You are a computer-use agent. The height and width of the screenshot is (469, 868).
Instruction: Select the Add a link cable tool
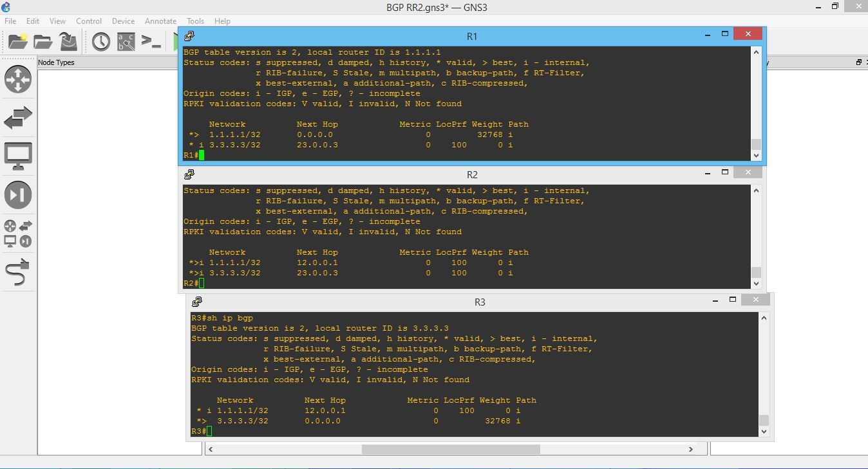[x=18, y=273]
